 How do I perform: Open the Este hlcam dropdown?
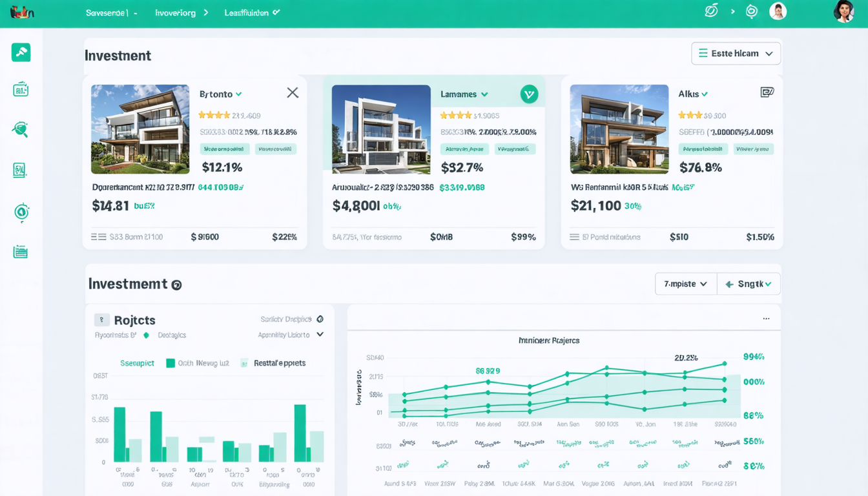pyautogui.click(x=736, y=54)
